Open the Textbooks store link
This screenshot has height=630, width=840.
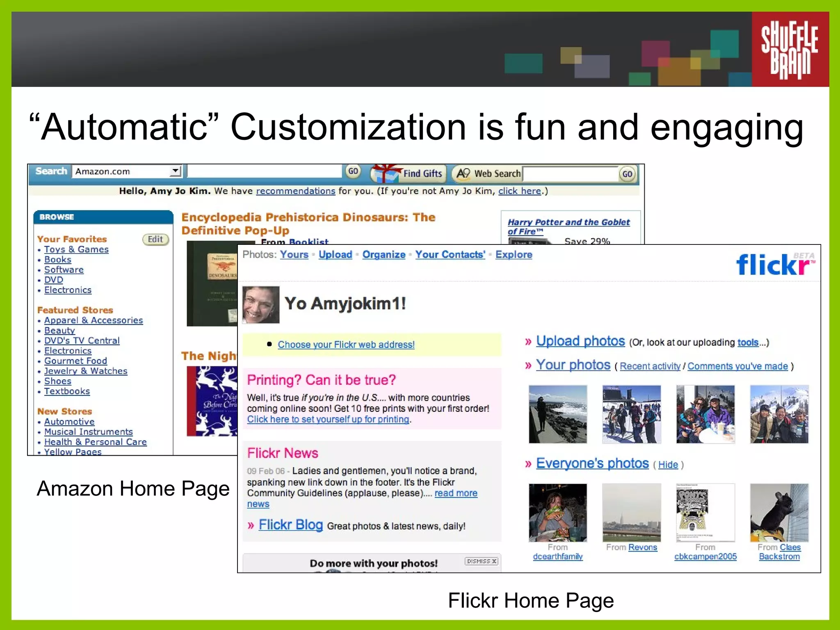[67, 391]
